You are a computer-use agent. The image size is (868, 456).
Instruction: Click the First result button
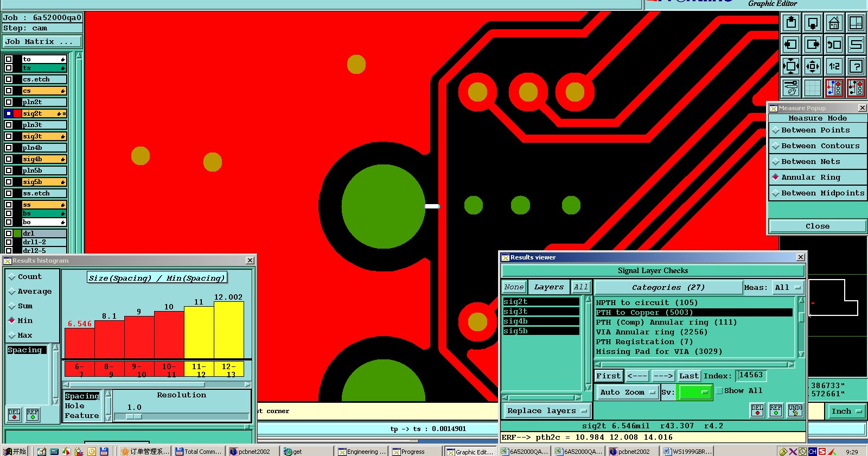point(608,376)
